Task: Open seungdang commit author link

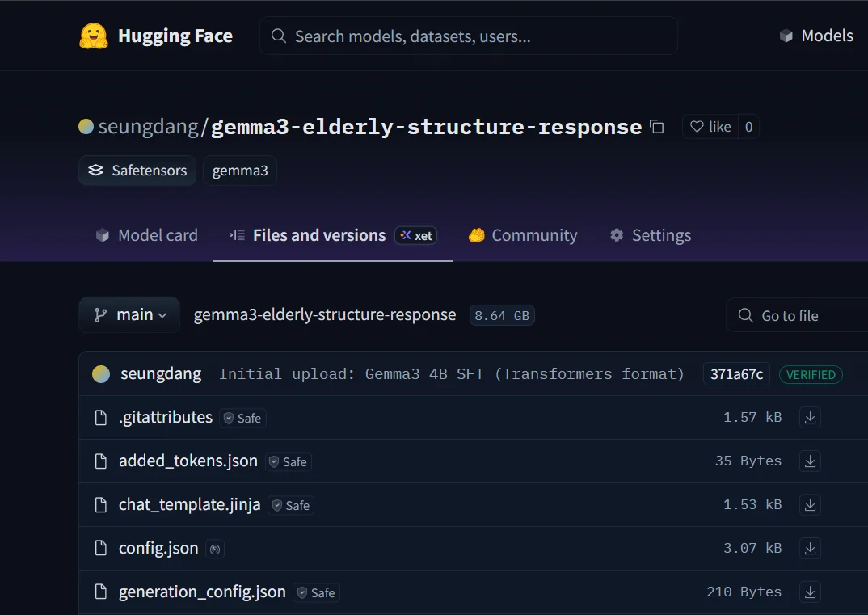Action: coord(161,373)
